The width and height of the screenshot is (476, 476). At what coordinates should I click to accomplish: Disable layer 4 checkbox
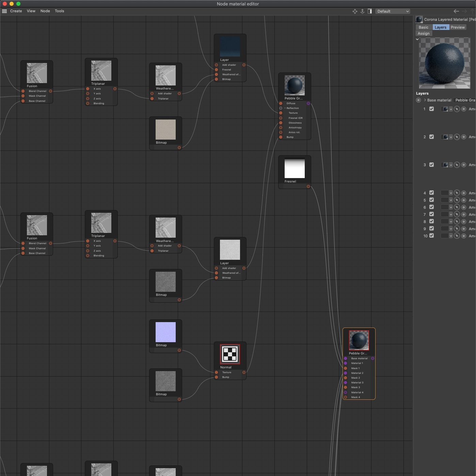tap(432, 193)
